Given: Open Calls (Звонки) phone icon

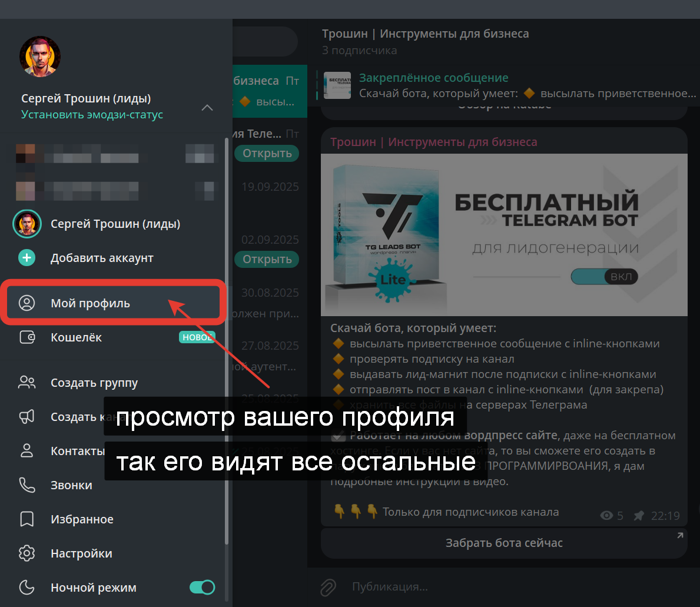Looking at the screenshot, I should tap(26, 485).
